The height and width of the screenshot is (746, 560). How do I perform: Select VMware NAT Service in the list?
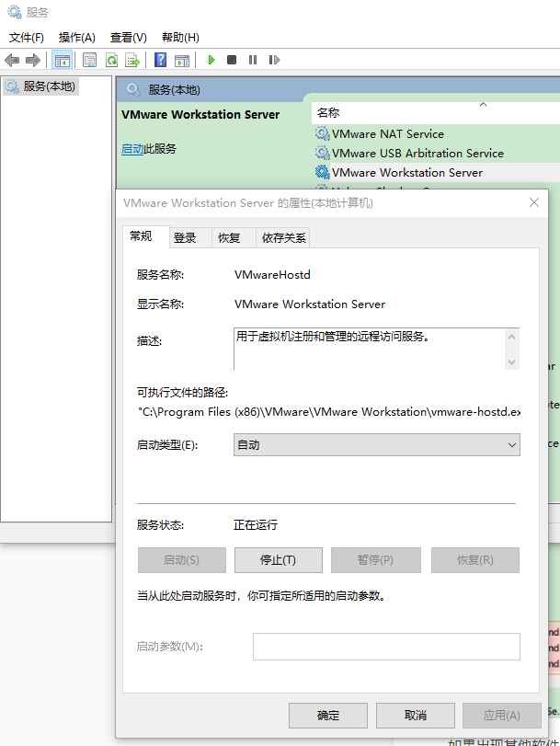pos(388,134)
